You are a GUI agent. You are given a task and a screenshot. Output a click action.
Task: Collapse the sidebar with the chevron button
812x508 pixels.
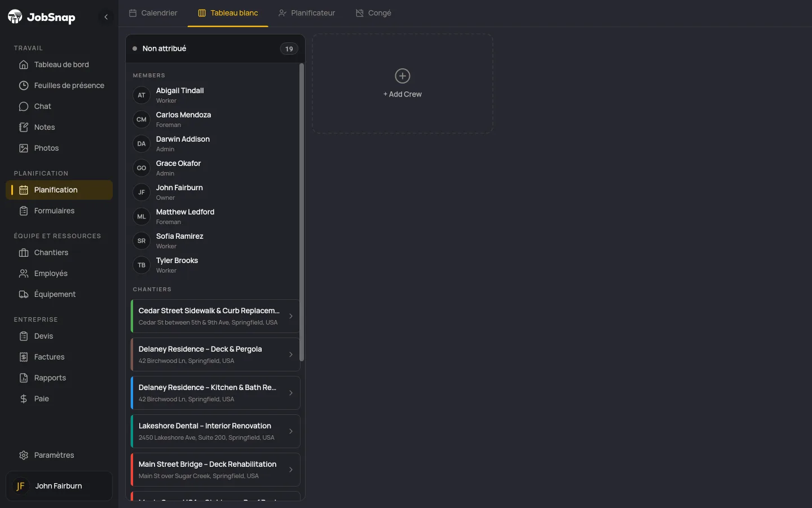(106, 17)
